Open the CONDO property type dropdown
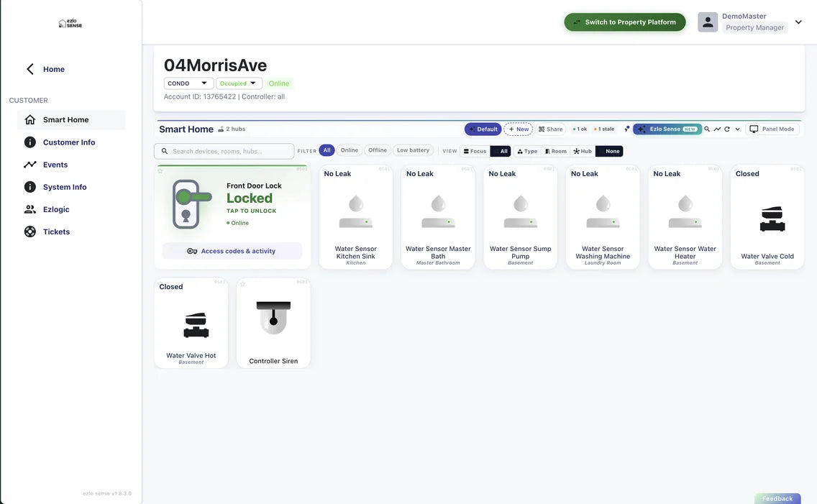Viewport: 817px width, 504px height. pos(188,83)
